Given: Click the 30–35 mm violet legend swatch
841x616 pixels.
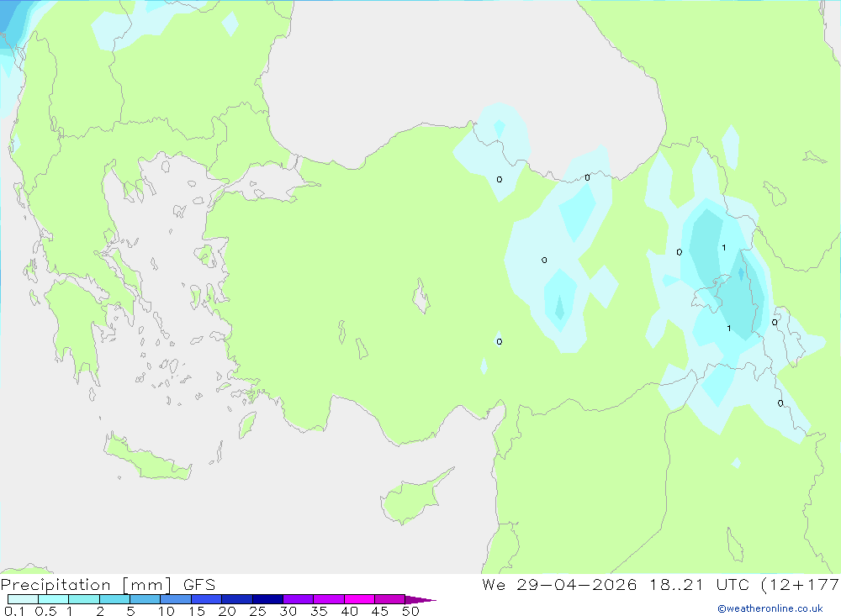Looking at the screenshot, I should tap(299, 599).
